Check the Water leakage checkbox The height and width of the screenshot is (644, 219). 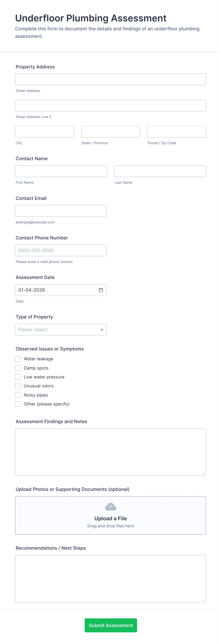[18, 359]
